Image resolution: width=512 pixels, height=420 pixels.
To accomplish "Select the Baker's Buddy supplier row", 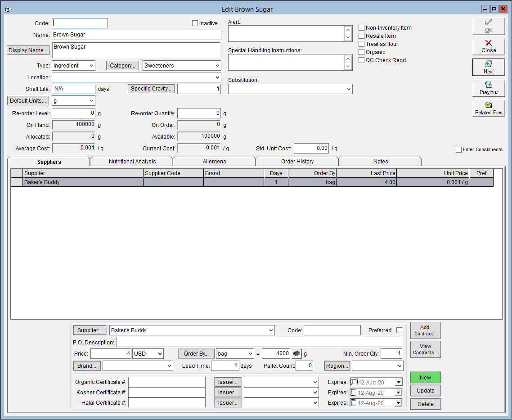I will pos(252,182).
